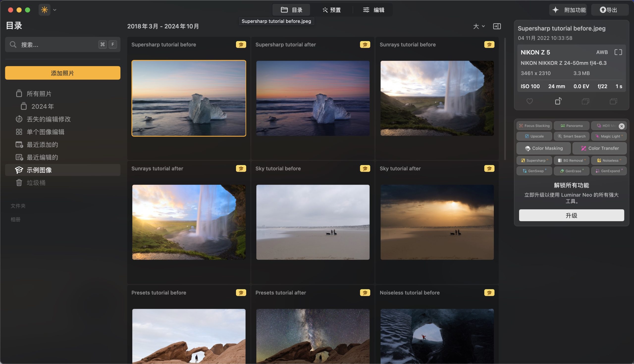Image resolution: width=634 pixels, height=364 pixels.
Task: Select the Supersharp tutorial before thumbnail
Action: click(x=189, y=98)
